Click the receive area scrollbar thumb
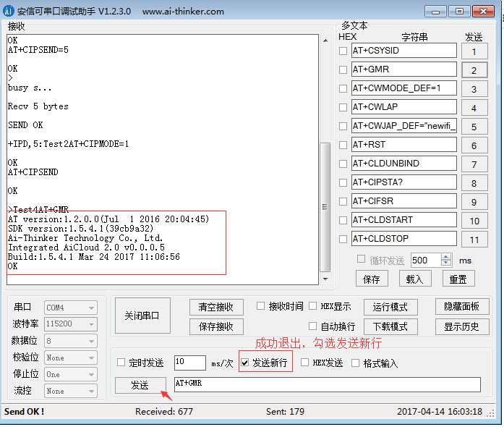This screenshot has height=427, width=504. (x=325, y=207)
